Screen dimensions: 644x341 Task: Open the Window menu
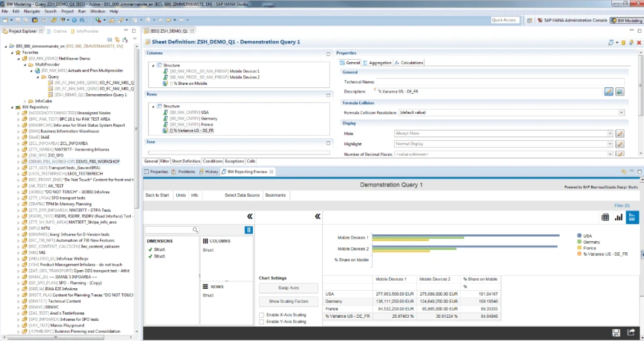97,11
